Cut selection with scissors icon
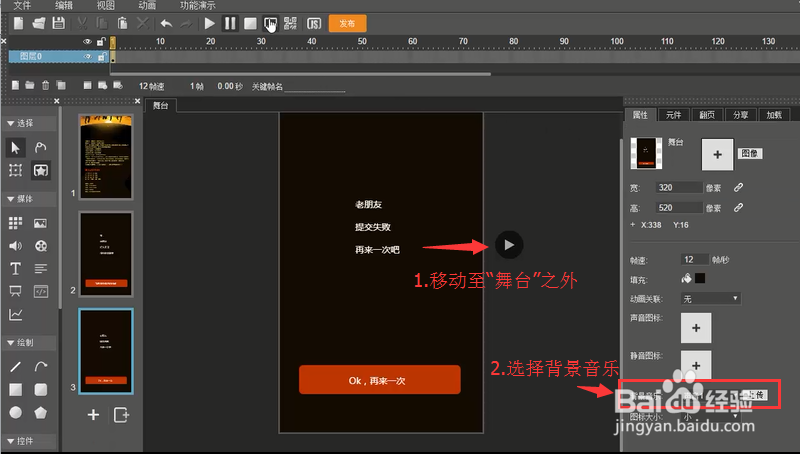 (82, 23)
